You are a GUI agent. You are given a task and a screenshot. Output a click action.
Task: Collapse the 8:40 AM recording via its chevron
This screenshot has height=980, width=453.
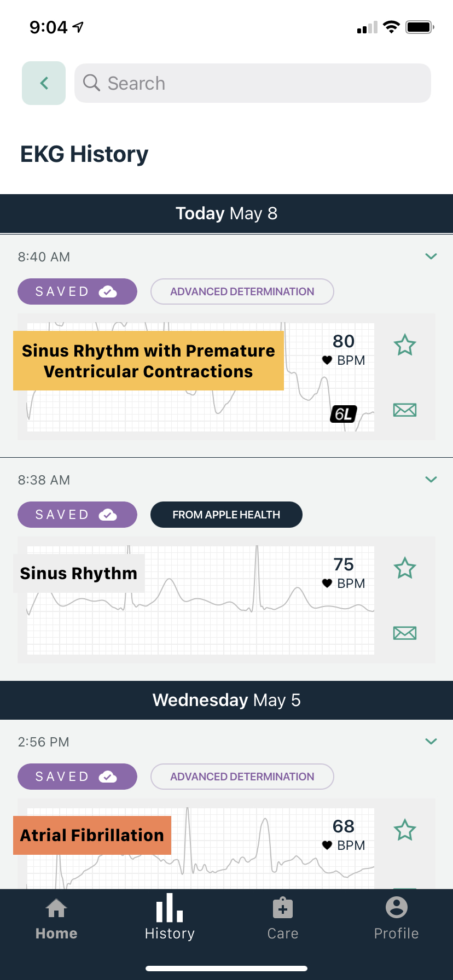431,256
